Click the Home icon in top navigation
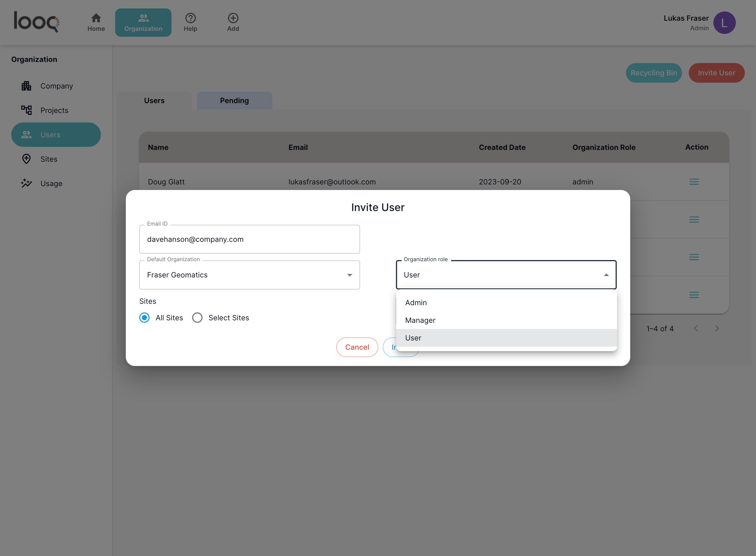Image resolution: width=756 pixels, height=556 pixels. click(96, 18)
